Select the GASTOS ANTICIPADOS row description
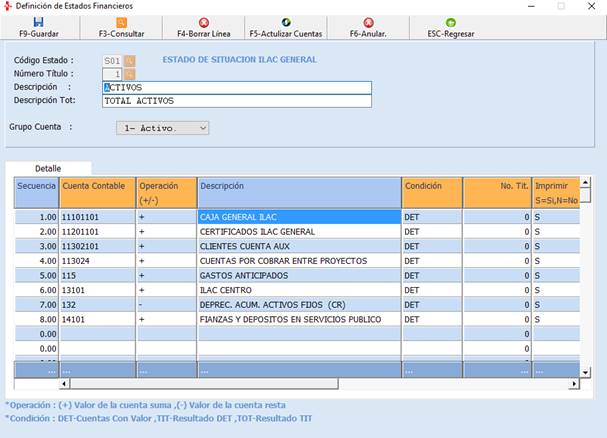This screenshot has height=438, width=607. click(298, 275)
